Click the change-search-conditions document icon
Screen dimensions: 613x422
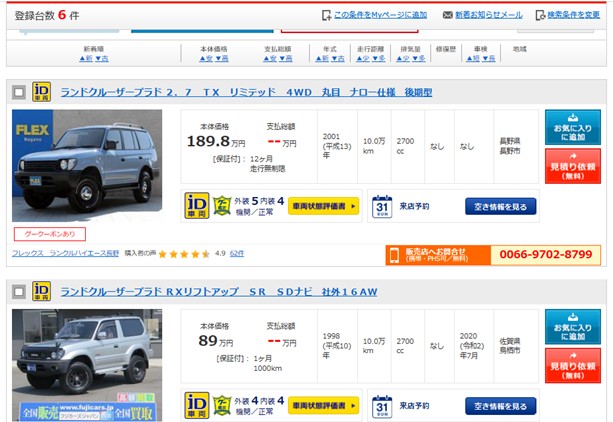(540, 15)
